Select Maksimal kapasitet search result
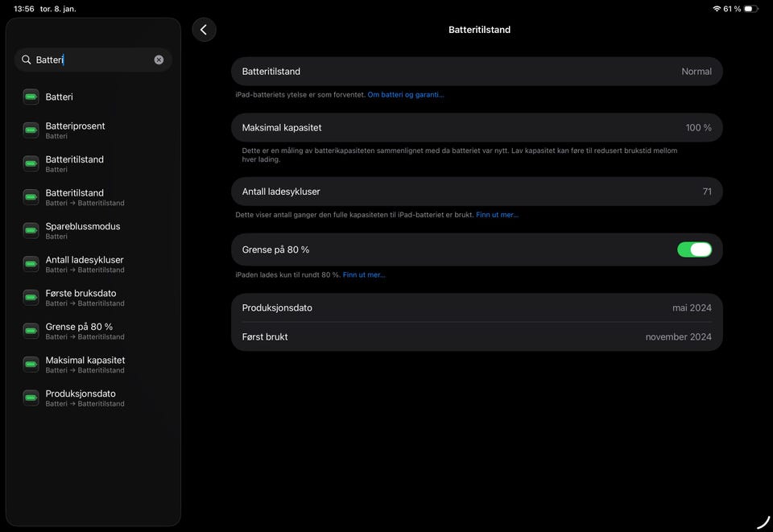The height and width of the screenshot is (532, 773). click(85, 364)
